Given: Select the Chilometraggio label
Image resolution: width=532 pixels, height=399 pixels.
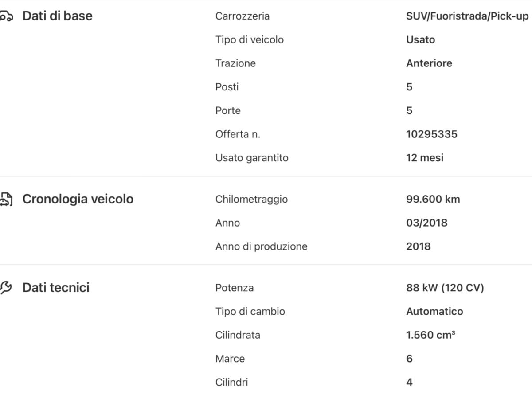Looking at the screenshot, I should tap(251, 199).
